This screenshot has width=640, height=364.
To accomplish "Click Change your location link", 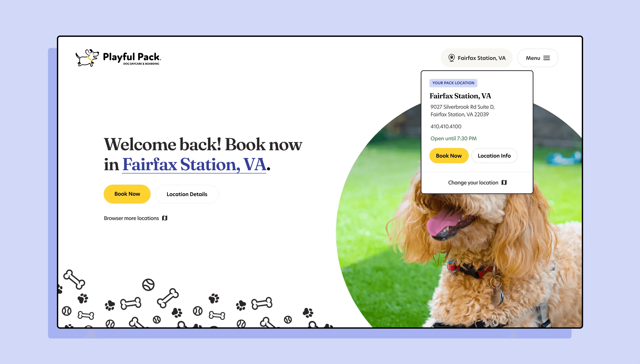I will click(473, 183).
